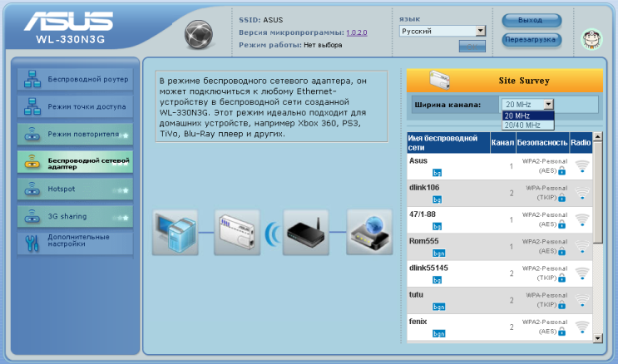This screenshot has width=618, height=364.
Task: Open Беспроводной роутер mode
Action: point(75,79)
